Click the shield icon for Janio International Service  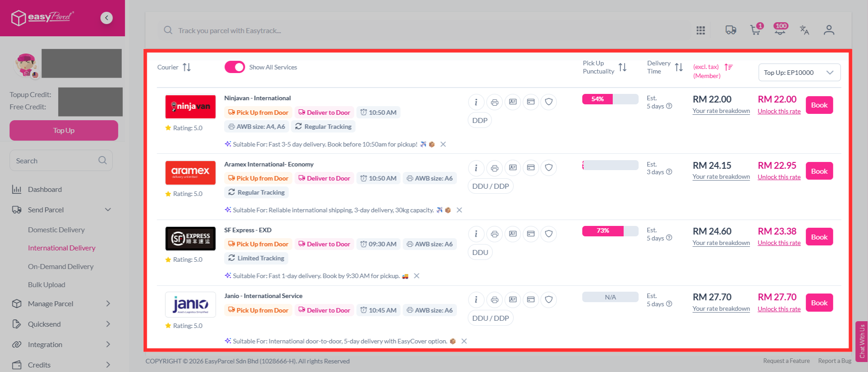[x=549, y=299]
